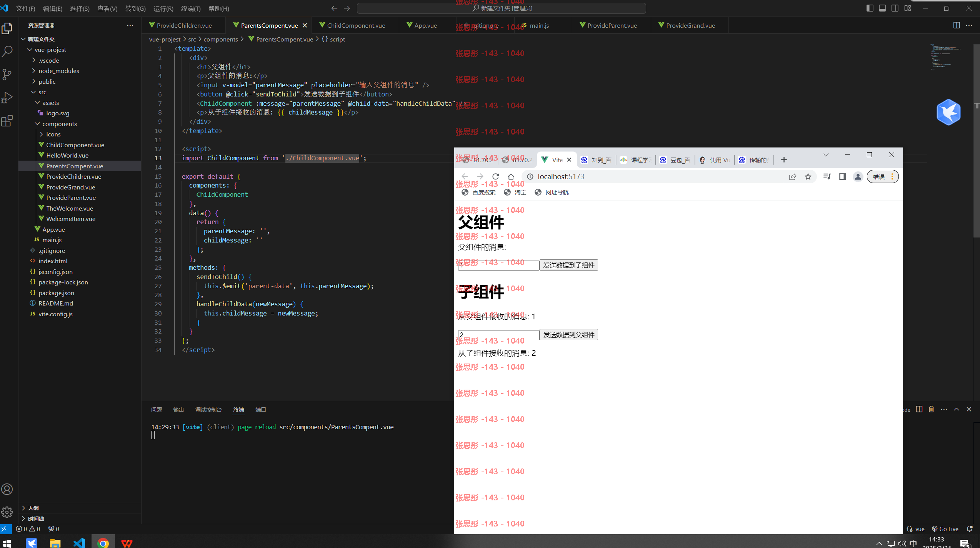
Task: Kill terminal with trash icon
Action: 931,409
